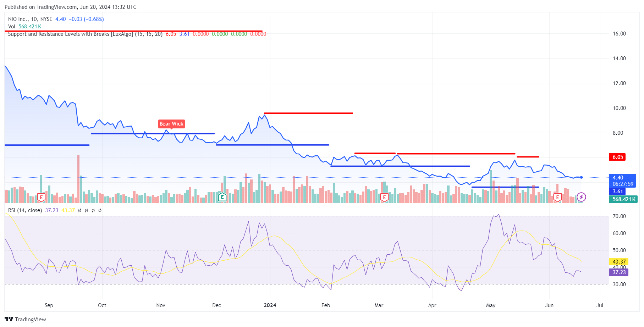Click the December earnings "E" marker

(x=222, y=197)
